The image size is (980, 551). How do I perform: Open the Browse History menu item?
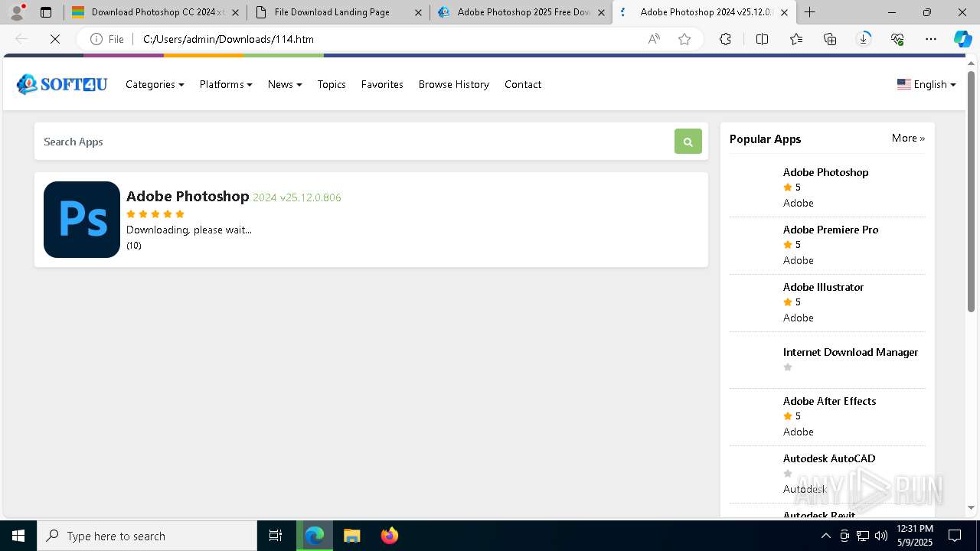pos(454,84)
